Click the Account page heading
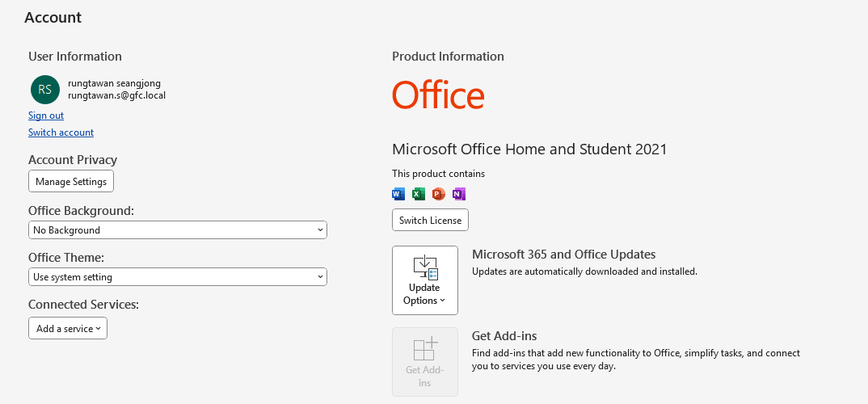The image size is (868, 404). pyautogui.click(x=53, y=17)
